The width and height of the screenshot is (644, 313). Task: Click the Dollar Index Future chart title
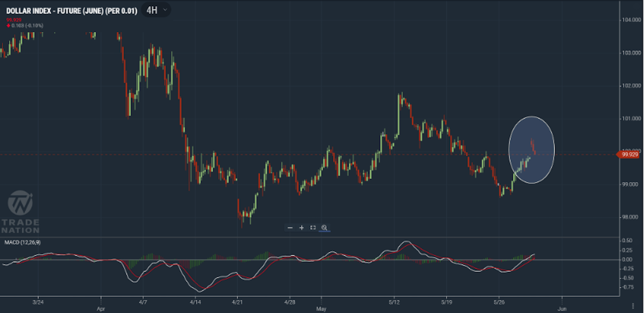tap(72, 11)
